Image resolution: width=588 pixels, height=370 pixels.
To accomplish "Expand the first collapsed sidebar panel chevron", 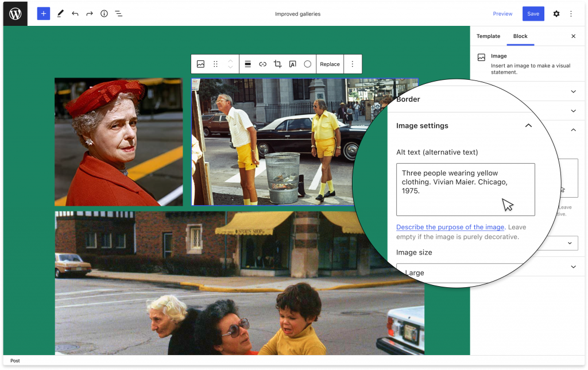I will (x=573, y=91).
